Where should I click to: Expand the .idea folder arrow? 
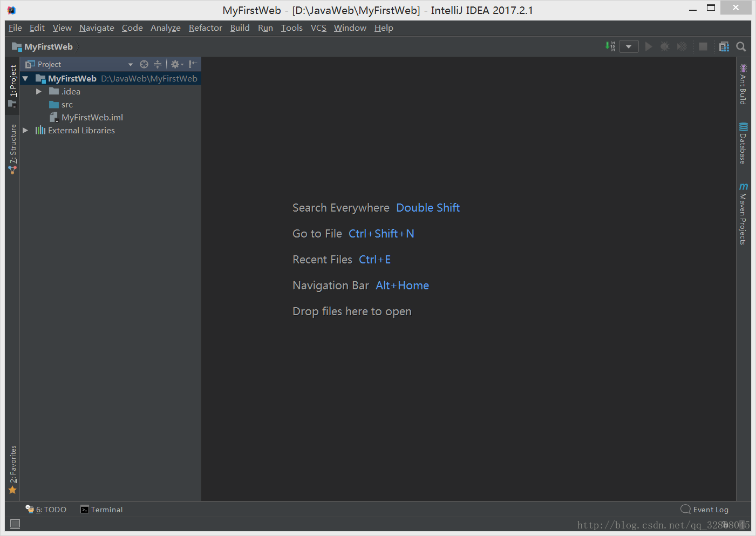[x=38, y=91]
